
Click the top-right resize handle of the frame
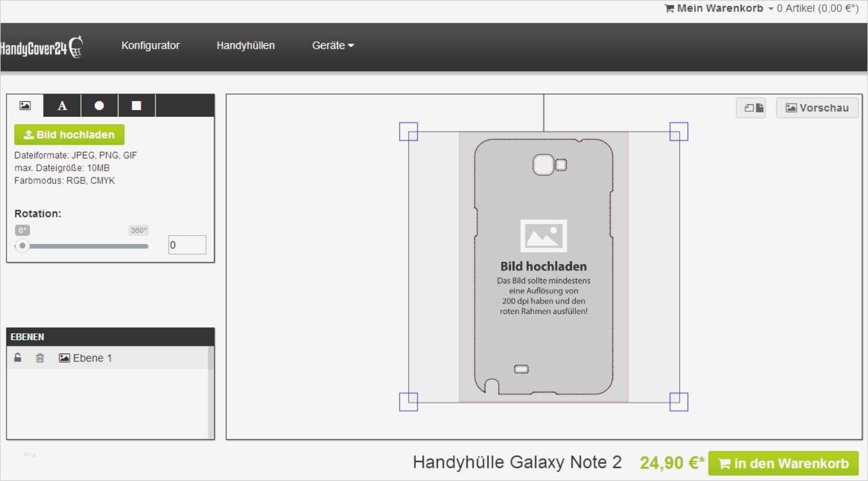point(679,132)
